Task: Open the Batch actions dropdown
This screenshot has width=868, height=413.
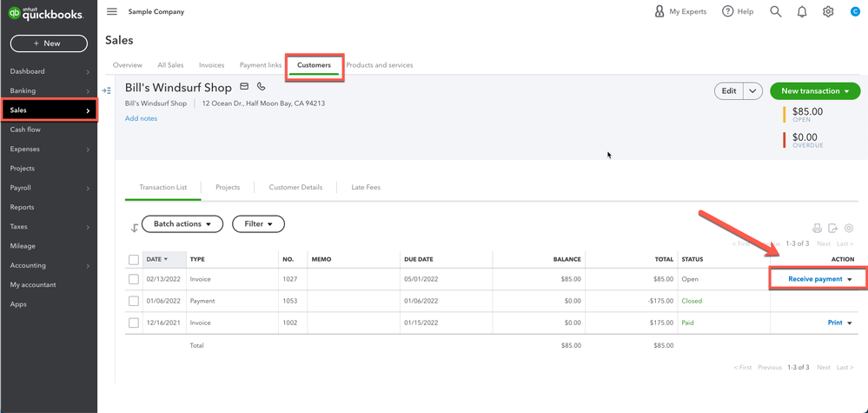Action: tap(182, 224)
